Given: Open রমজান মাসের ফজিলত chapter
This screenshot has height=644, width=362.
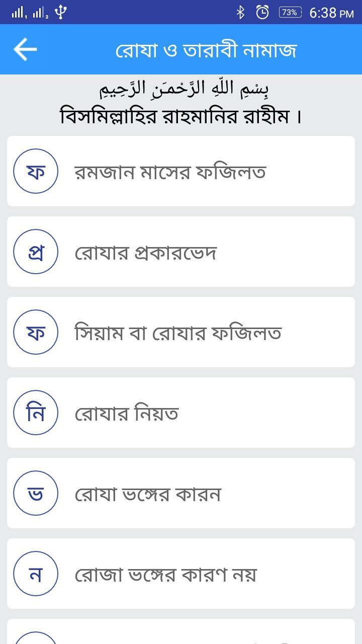Looking at the screenshot, I should pos(170,172).
